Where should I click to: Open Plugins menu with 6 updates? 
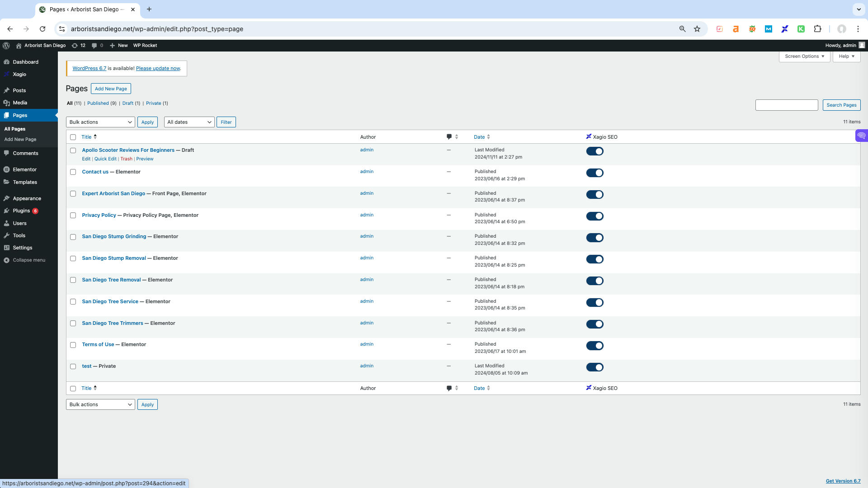(21, 211)
